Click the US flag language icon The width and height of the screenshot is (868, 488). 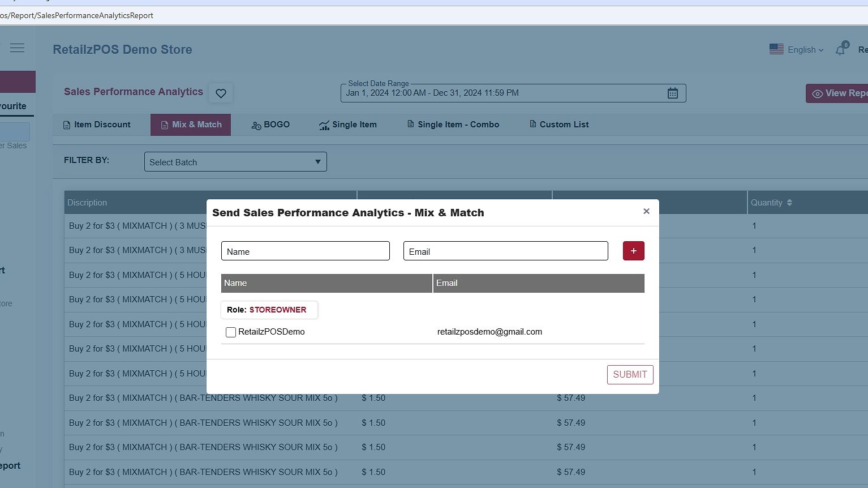pos(776,50)
